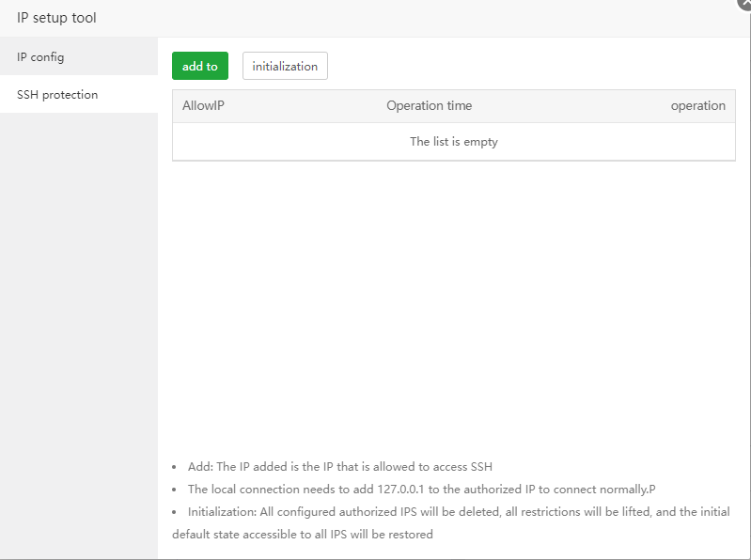Viewport: 751px width, 560px height.
Task: Select the SSH protection tab
Action: [57, 95]
